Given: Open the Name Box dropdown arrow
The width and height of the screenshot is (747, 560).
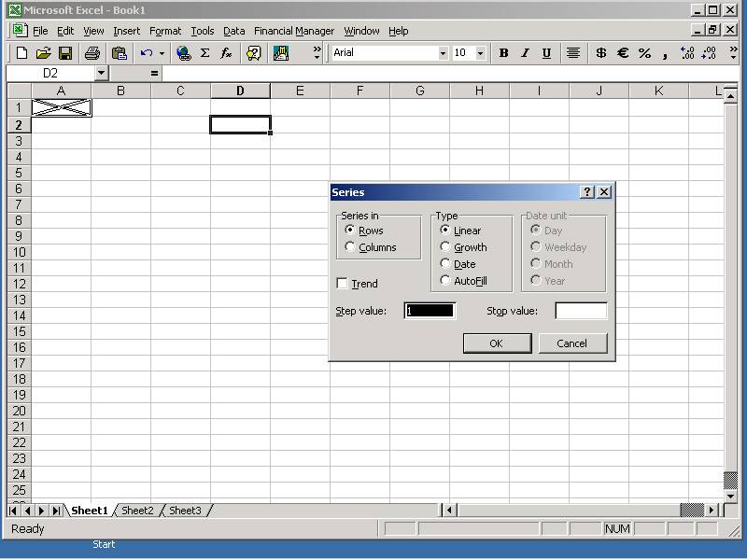Looking at the screenshot, I should [x=101, y=73].
